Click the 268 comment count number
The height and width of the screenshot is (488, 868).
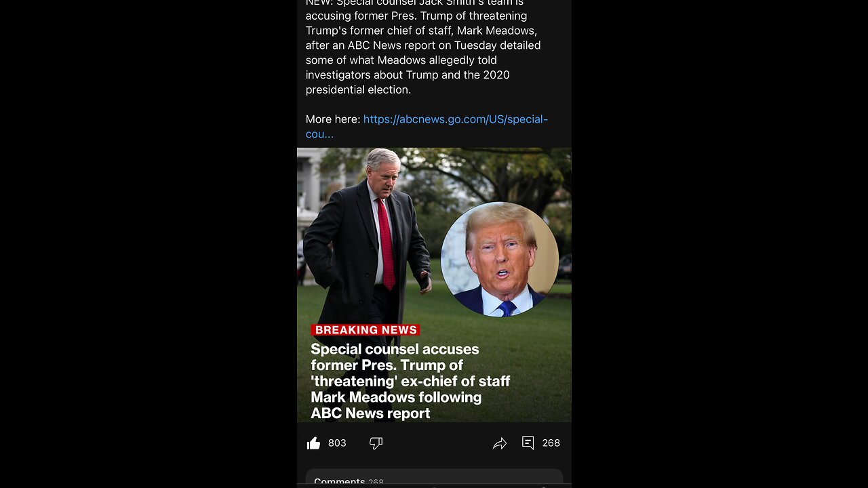(551, 443)
